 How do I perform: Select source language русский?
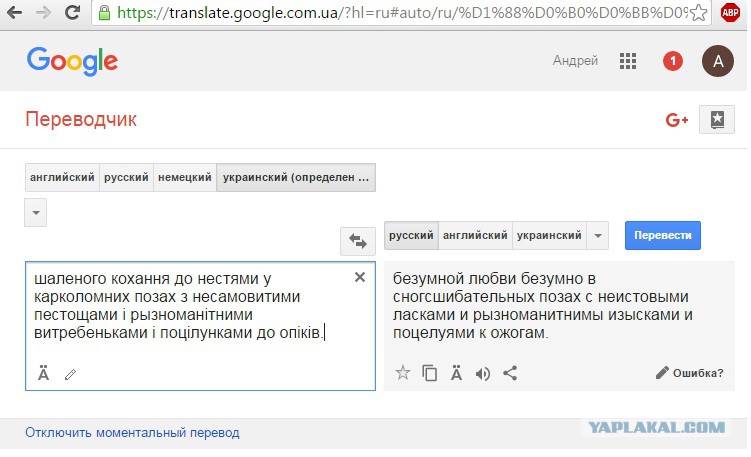point(126,177)
